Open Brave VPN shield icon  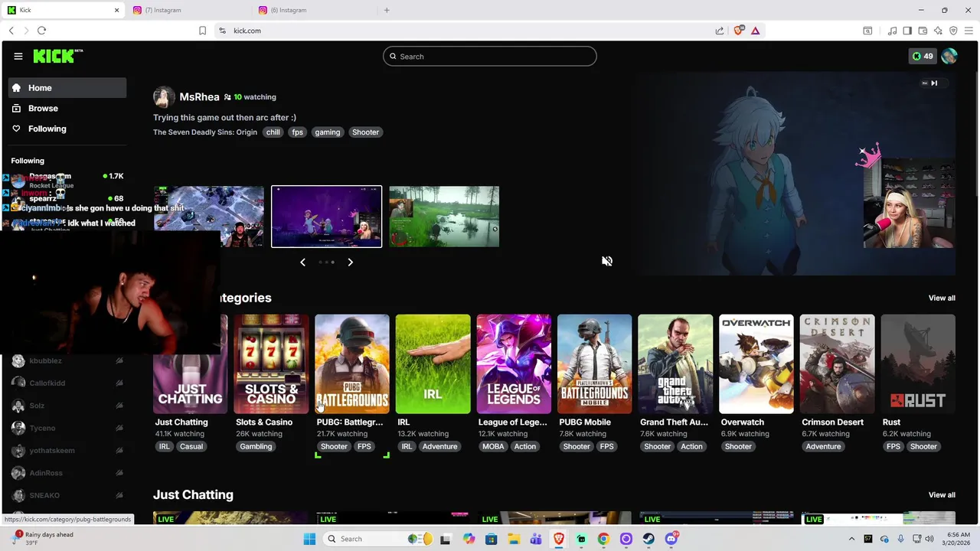tap(953, 31)
